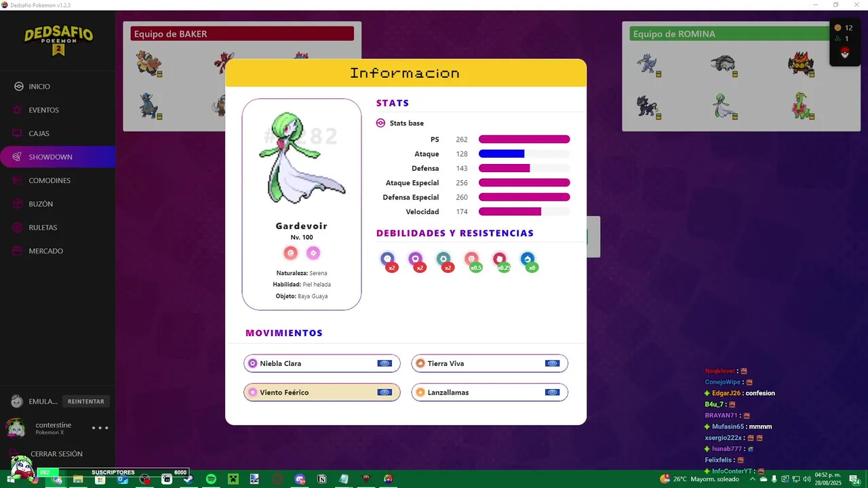The image size is (868, 488).
Task: Show hidden system tray icons
Action: tap(752, 479)
